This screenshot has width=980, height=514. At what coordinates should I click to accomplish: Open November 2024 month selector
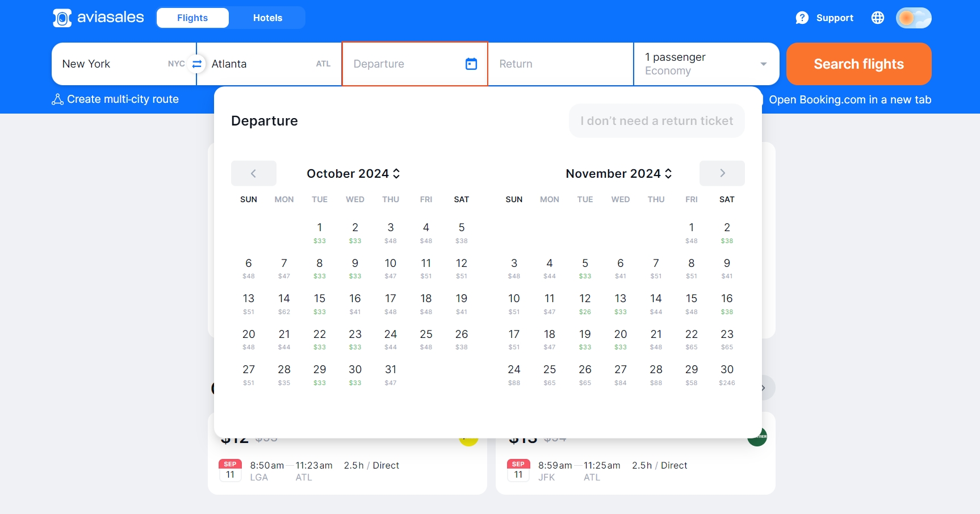pos(619,174)
